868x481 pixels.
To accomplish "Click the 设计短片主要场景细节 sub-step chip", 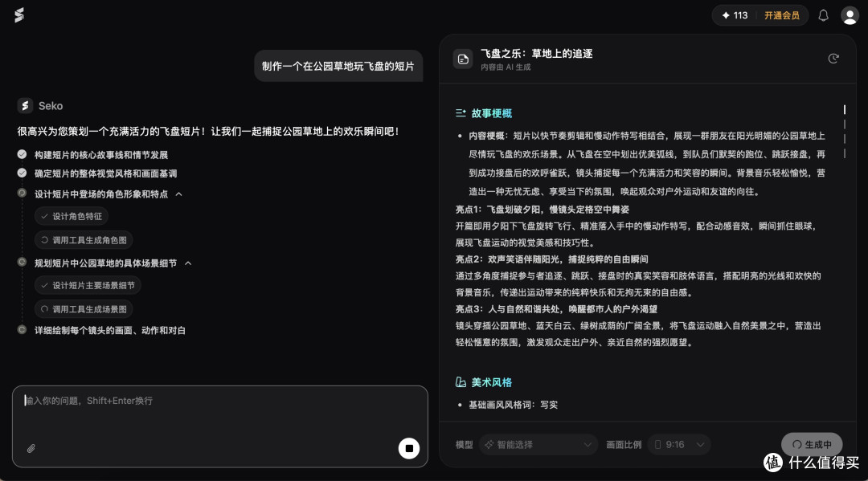I will coord(88,285).
